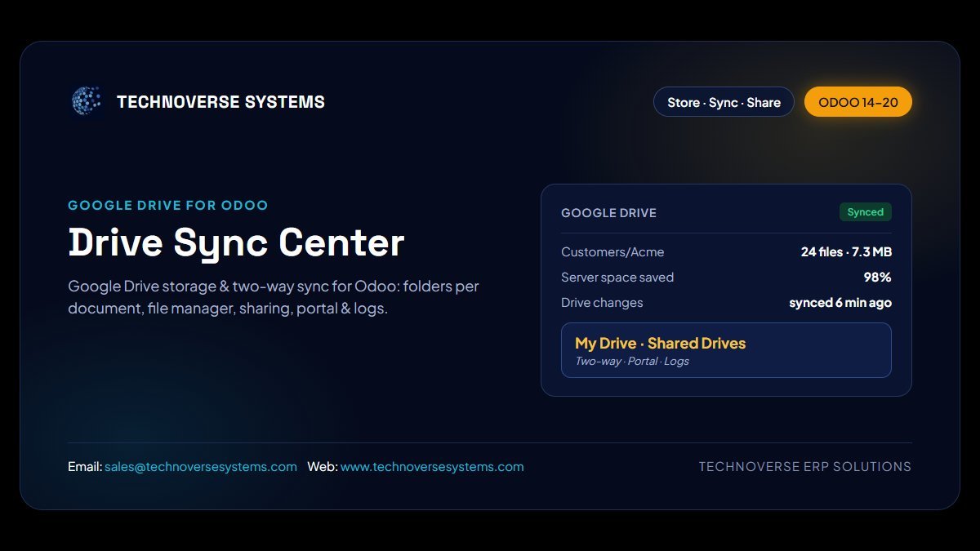Click the Two-way · Portal · Logs caption
The image size is (980, 551).
[632, 362]
